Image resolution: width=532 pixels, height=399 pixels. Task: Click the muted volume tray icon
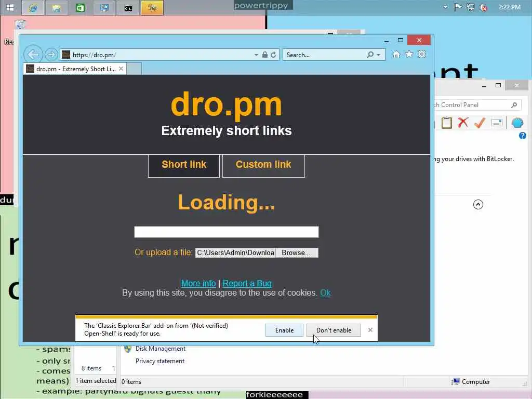click(483, 7)
